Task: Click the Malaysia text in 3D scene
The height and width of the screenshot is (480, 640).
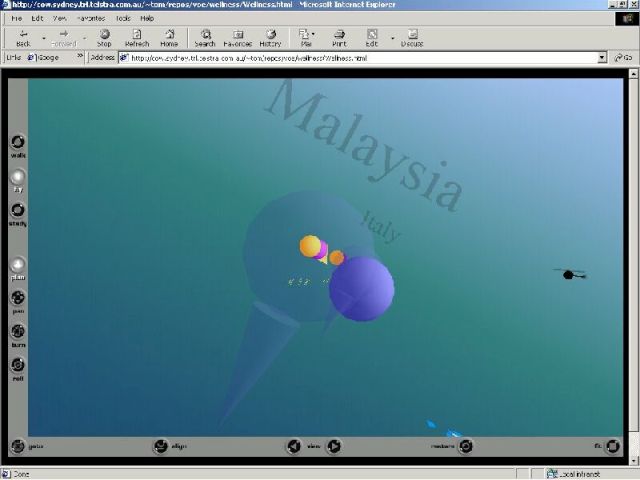Action: click(363, 146)
